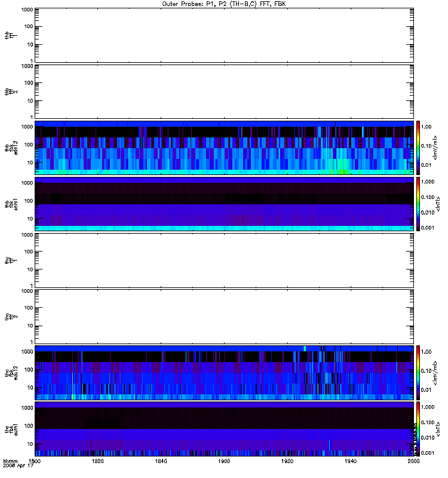Screen dimensions: 448x478
Task: Click the 0.001 label on the thc scm1 color bar
Action: (428, 453)
